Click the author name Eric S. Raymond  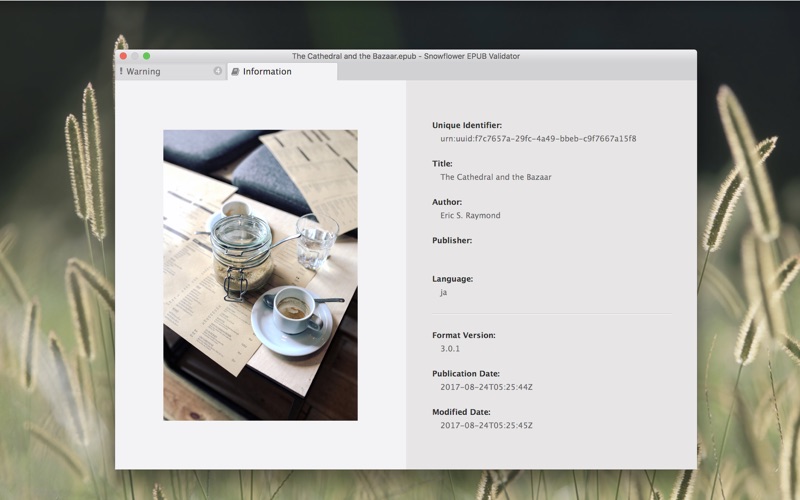click(470, 215)
